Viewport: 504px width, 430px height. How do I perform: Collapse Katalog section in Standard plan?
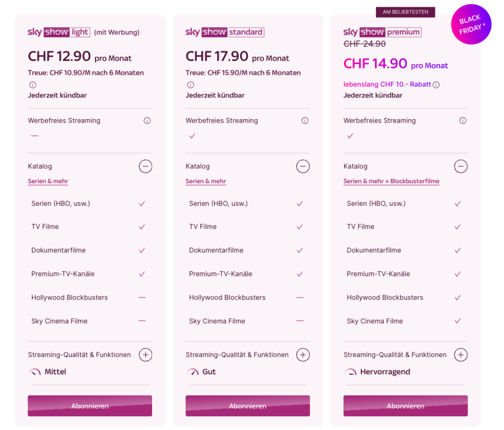coord(303,166)
